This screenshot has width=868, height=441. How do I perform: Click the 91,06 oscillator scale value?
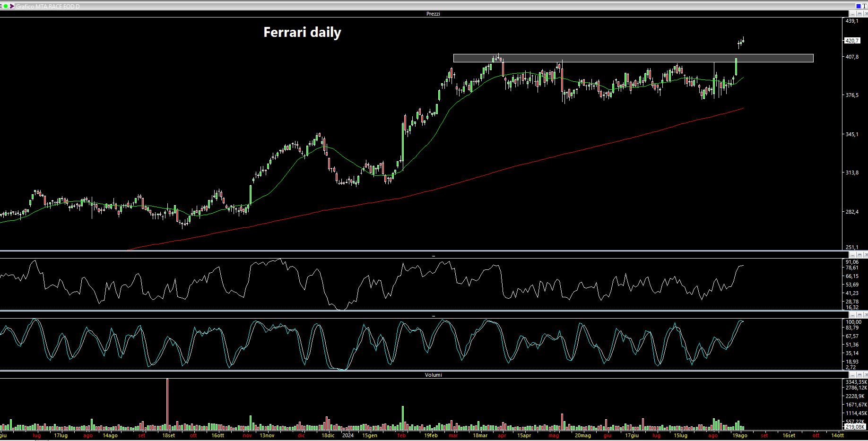[x=852, y=262]
